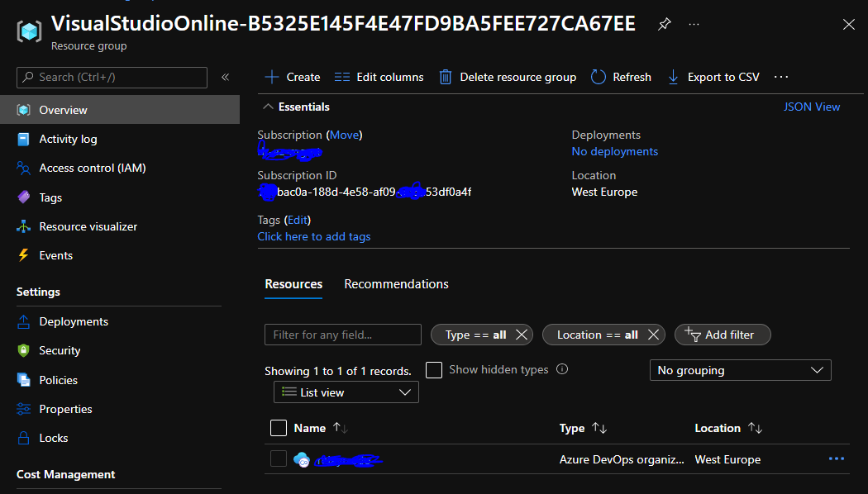The height and width of the screenshot is (494, 868).
Task: Collapse the Essentials section
Action: point(268,106)
